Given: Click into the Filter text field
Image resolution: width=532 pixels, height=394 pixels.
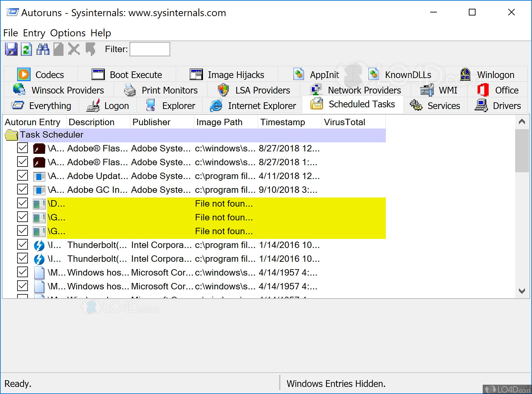Looking at the screenshot, I should [150, 49].
